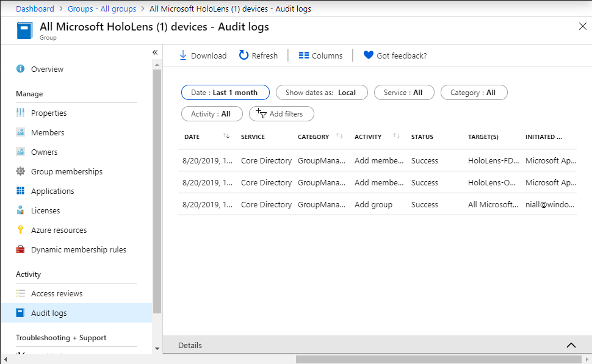592x364 pixels.
Task: Sort by the ACTIVITY column arrows
Action: click(396, 136)
